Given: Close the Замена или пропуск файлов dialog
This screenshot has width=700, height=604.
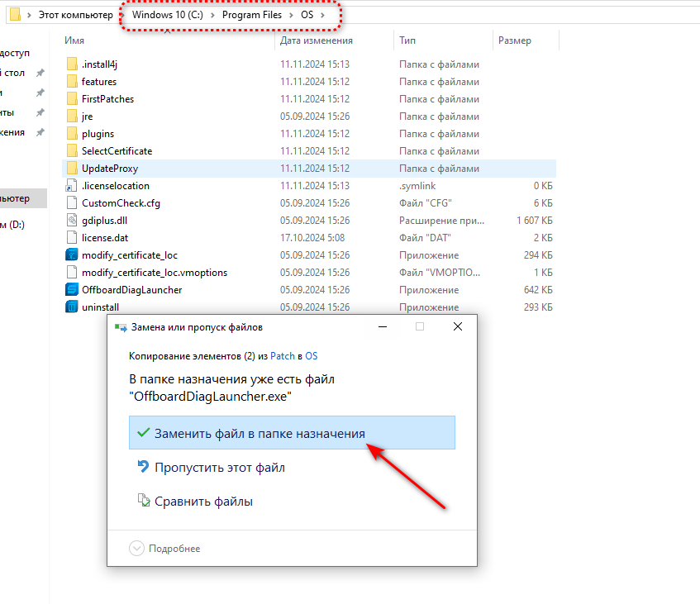Looking at the screenshot, I should 457,326.
